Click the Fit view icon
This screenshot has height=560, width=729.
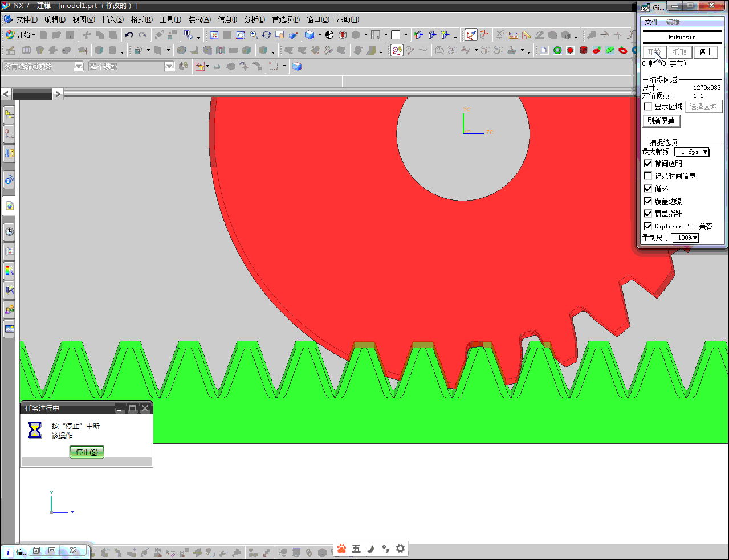click(214, 35)
